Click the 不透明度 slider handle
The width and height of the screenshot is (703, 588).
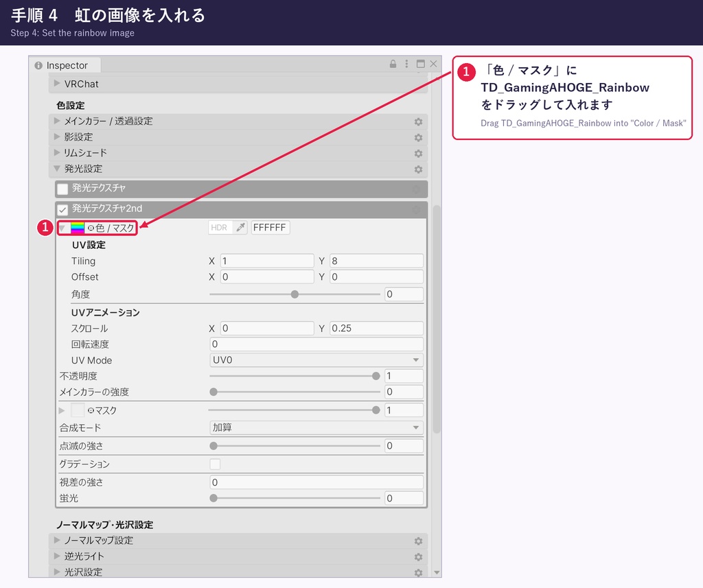pos(376,376)
